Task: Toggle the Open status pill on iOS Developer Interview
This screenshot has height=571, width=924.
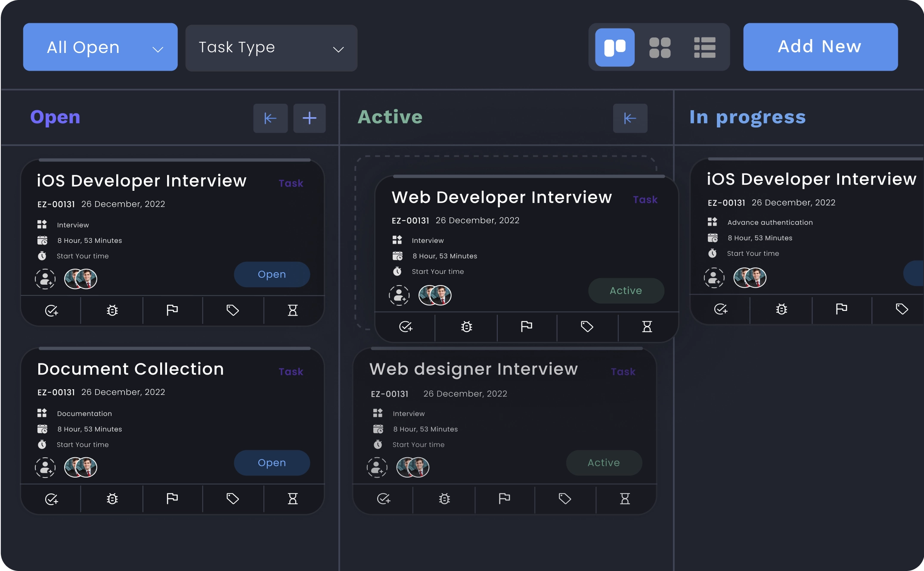Action: (x=272, y=274)
